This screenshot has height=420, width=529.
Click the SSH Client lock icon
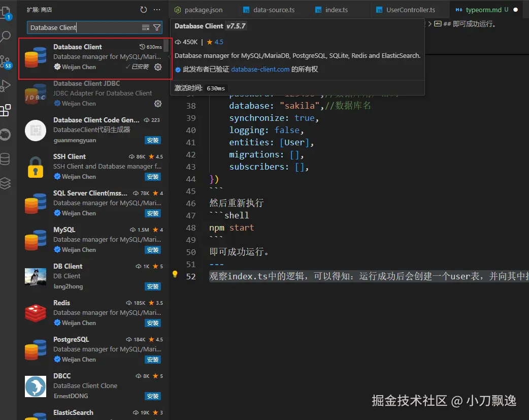click(x=36, y=167)
